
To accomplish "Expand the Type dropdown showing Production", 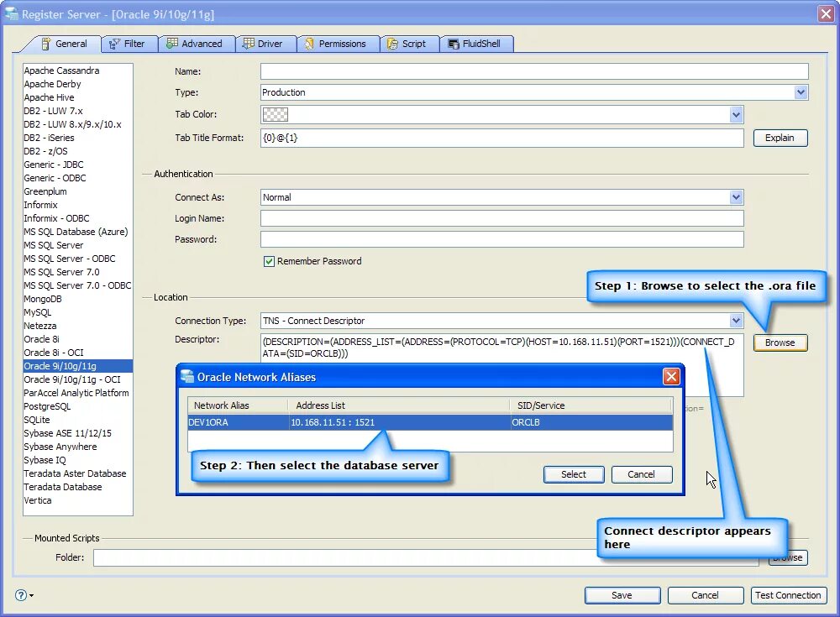I will (x=801, y=92).
